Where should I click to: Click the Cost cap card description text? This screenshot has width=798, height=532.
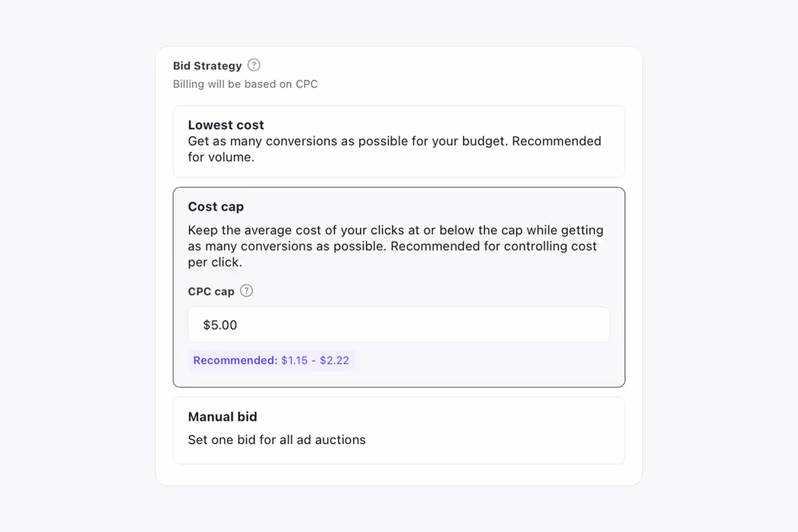click(x=396, y=246)
